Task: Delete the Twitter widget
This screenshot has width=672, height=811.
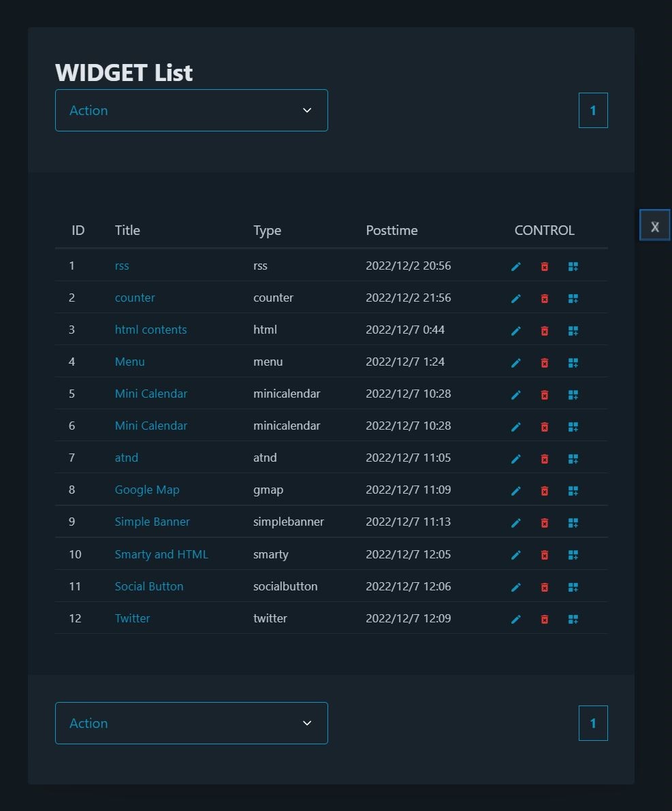Action: (x=545, y=619)
